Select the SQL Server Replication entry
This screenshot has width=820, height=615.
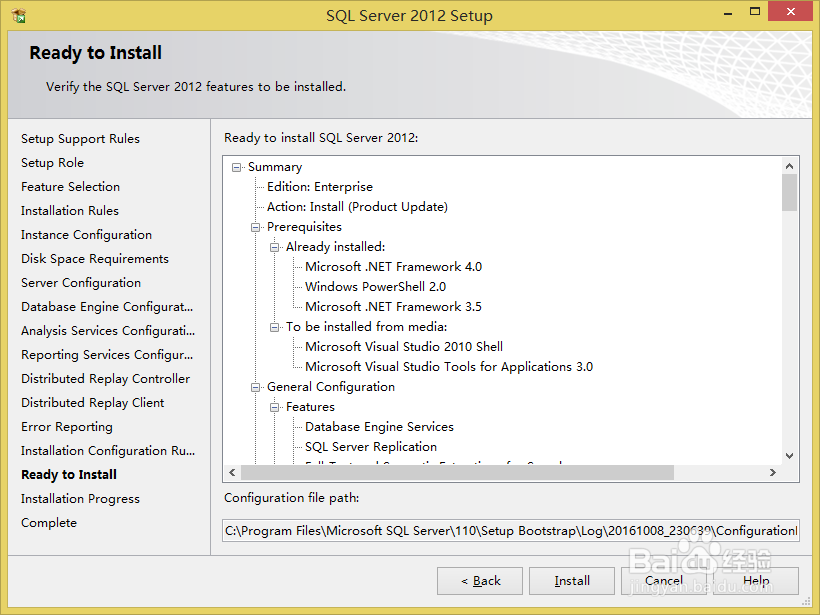(370, 446)
